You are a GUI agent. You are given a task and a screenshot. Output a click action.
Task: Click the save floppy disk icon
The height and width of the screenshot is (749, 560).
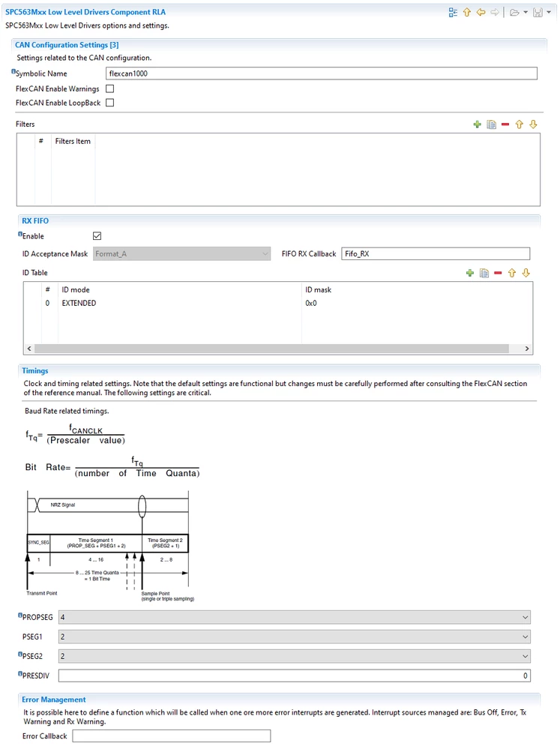[x=538, y=13]
